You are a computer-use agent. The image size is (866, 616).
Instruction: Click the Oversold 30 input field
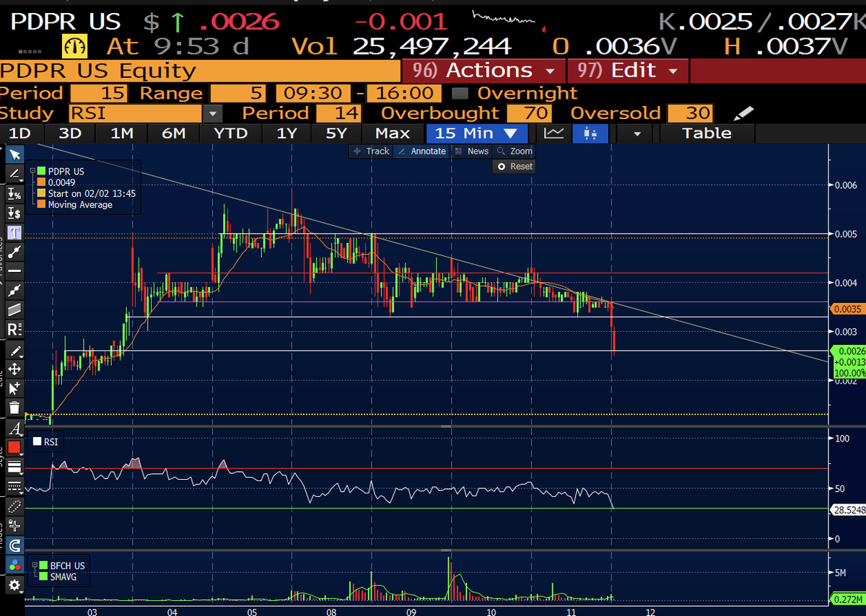pyautogui.click(x=691, y=113)
